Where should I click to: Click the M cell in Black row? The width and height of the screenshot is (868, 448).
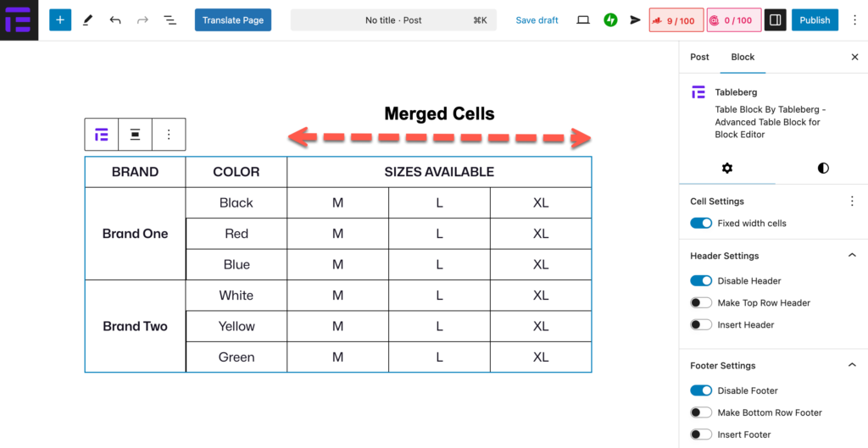[x=337, y=203]
